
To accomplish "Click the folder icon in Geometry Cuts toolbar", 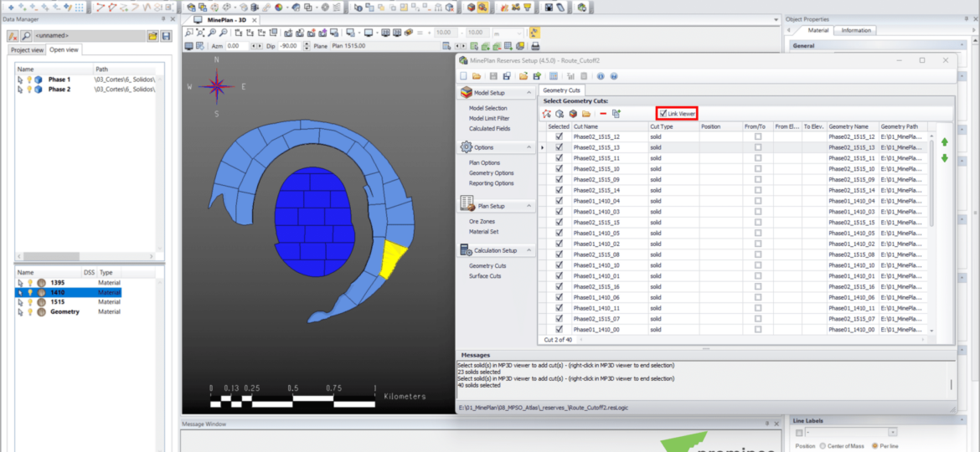I will (586, 114).
